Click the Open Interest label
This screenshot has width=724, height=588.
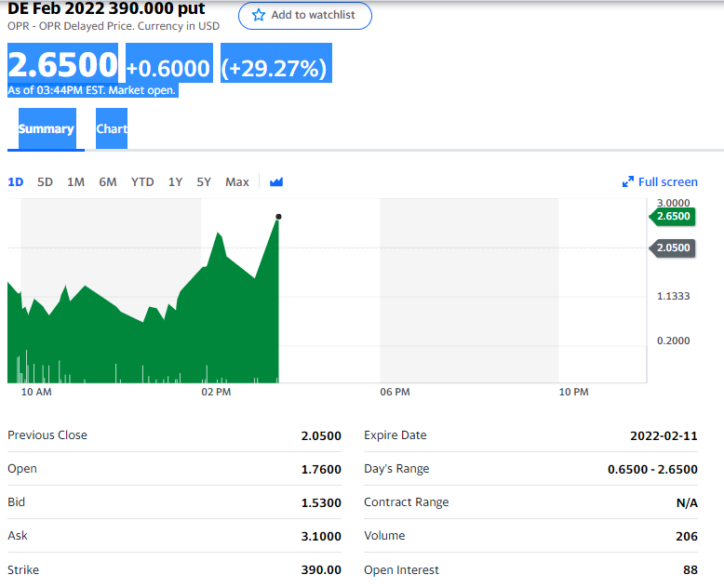[x=401, y=570]
